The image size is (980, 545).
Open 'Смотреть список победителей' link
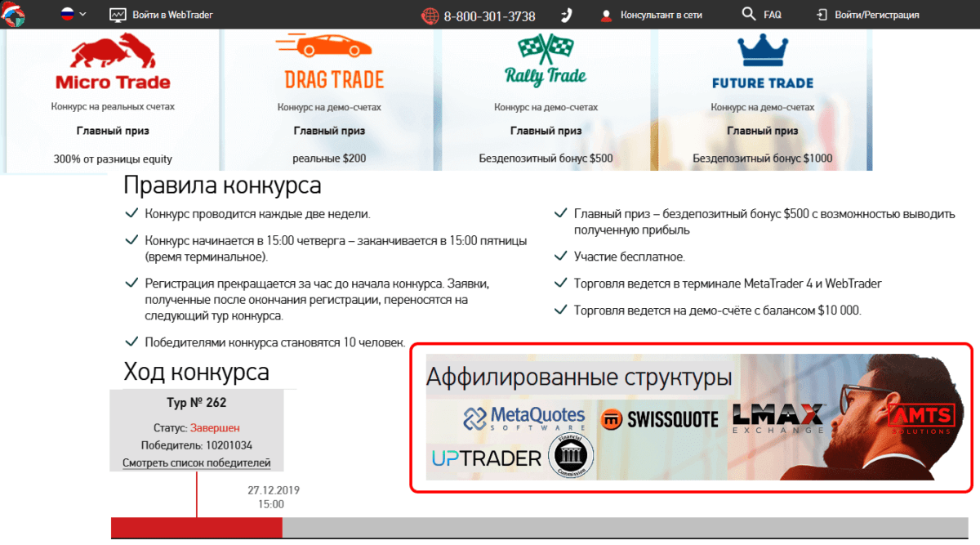[196, 463]
